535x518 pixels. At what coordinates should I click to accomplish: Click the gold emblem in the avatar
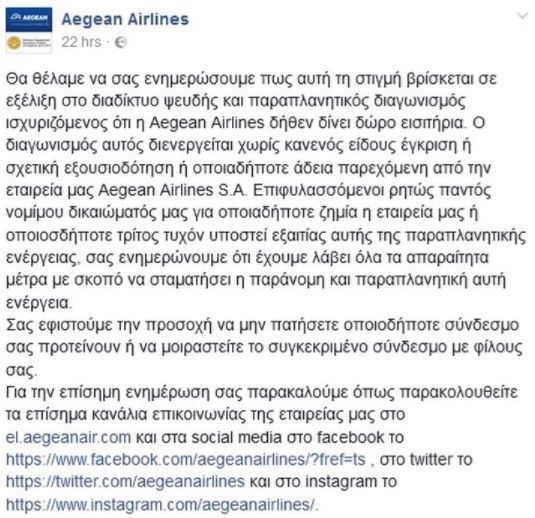point(14,43)
